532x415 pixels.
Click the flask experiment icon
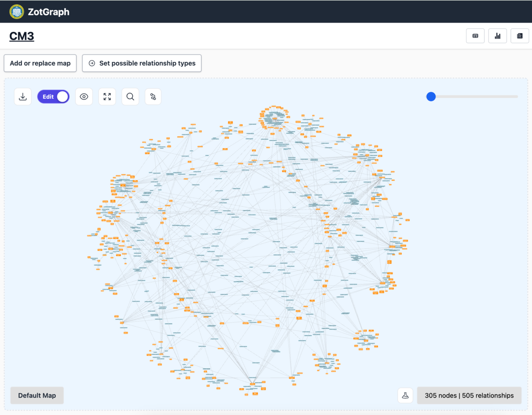pyautogui.click(x=405, y=395)
